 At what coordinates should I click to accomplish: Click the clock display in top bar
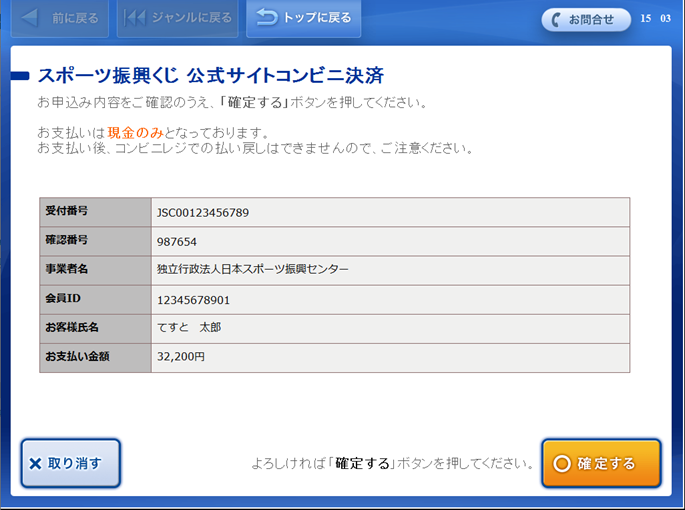655,19
